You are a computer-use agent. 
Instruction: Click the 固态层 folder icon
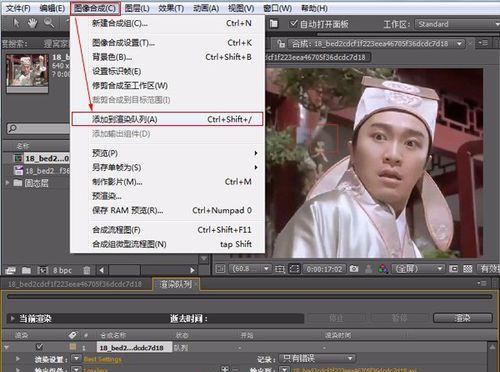18,183
